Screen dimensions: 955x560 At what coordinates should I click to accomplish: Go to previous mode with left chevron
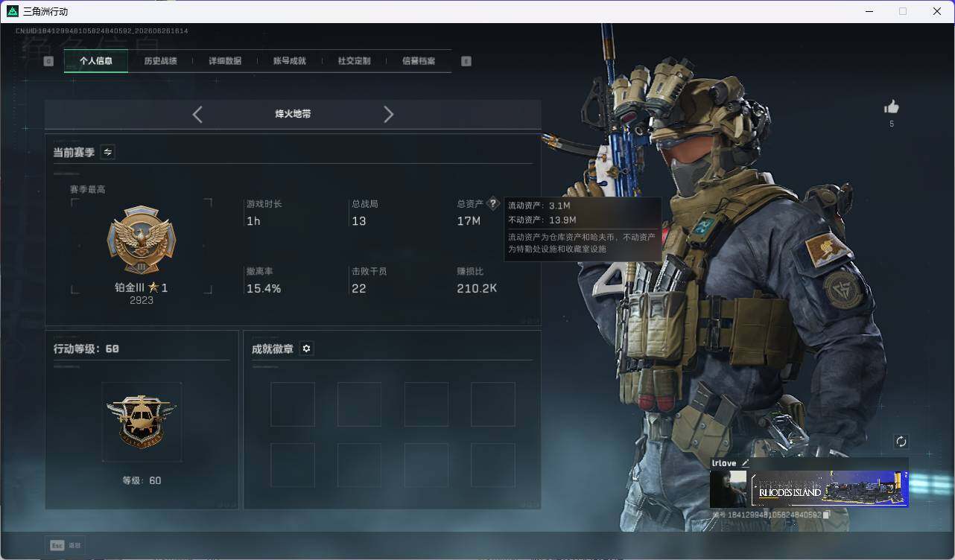(197, 114)
